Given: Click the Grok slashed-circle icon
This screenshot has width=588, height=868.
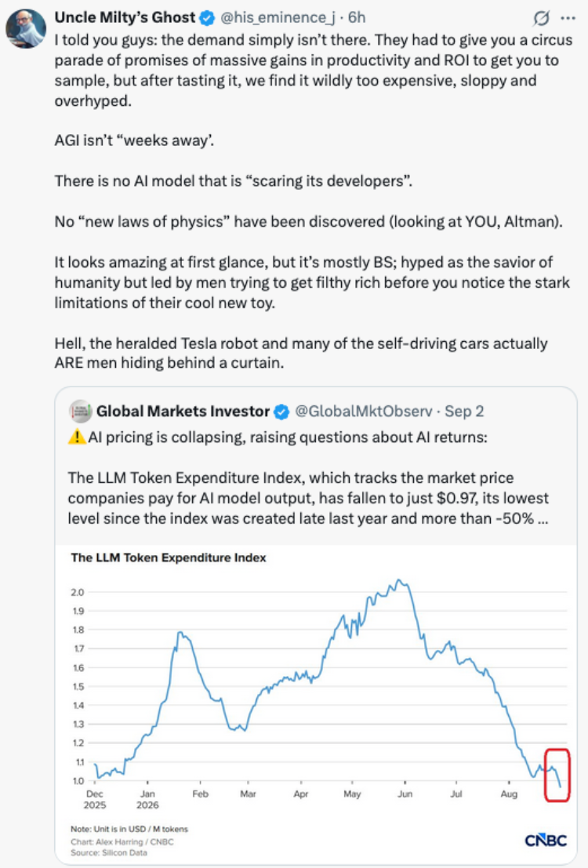Looking at the screenshot, I should coord(542,18).
